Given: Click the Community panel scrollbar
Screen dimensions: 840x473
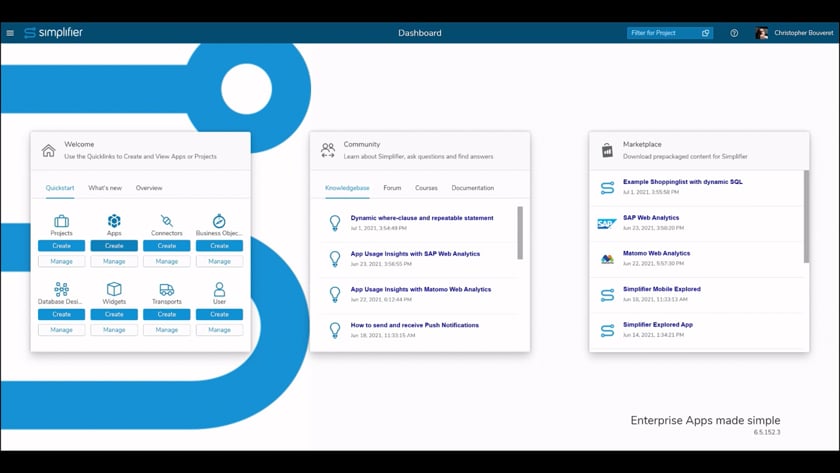Looking at the screenshot, I should pyautogui.click(x=520, y=233).
